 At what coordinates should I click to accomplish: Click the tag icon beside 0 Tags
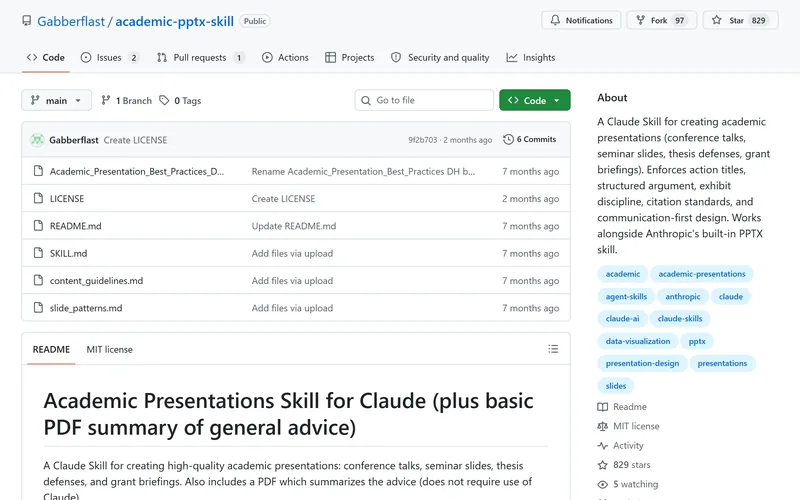click(164, 101)
